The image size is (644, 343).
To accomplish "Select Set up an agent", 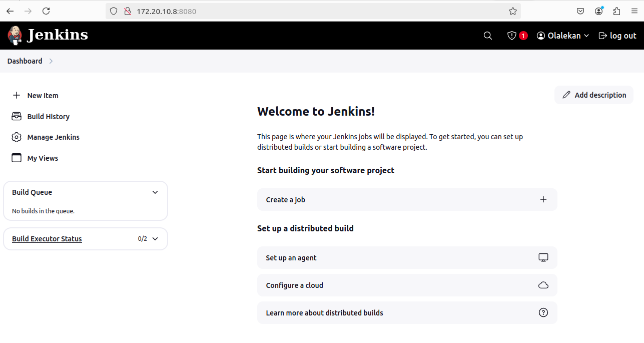I will tap(407, 257).
